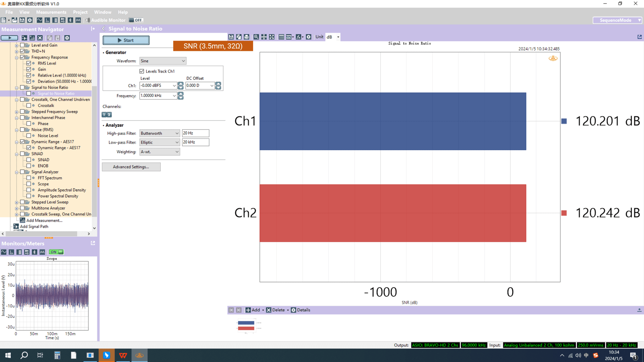Click the print graph icon
The height and width of the screenshot is (362, 644).
click(247, 37)
